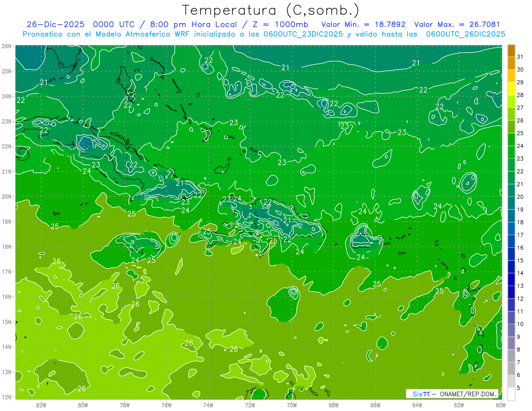This screenshot has height=411, width=532.
Task: Click the '26N' latitude axis label
Action: coord(7,46)
